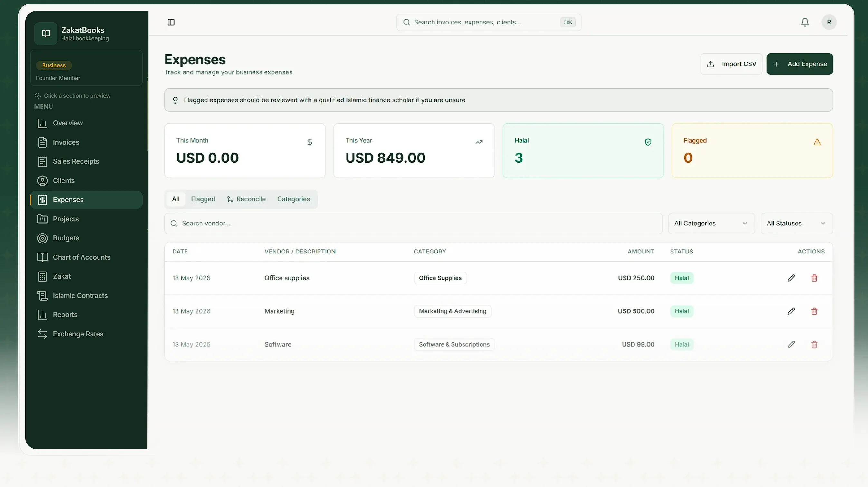Screen dimensions: 868x487
Task: Focus the search invoices, expenses, clients field
Action: (x=489, y=22)
